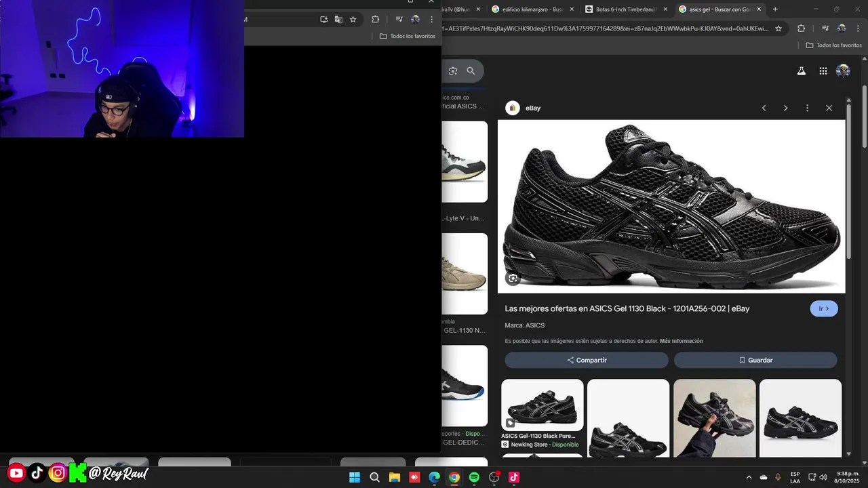The height and width of the screenshot is (488, 868).
Task: Open the hand-held shoes related thumbnail
Action: tap(714, 418)
